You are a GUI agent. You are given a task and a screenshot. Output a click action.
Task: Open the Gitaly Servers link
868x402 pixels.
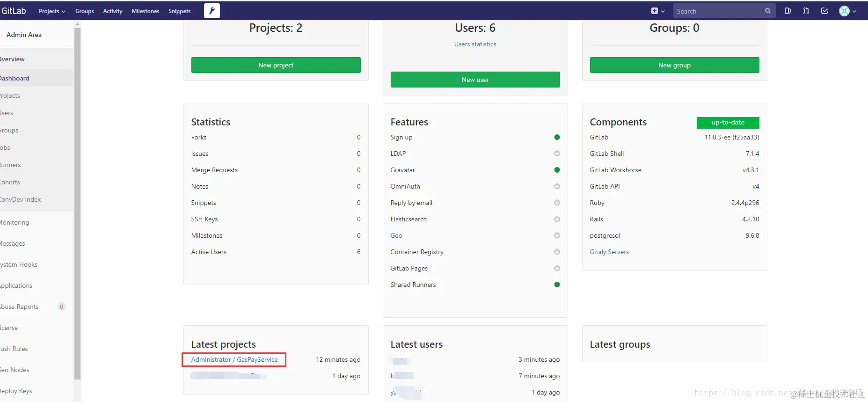tap(609, 252)
